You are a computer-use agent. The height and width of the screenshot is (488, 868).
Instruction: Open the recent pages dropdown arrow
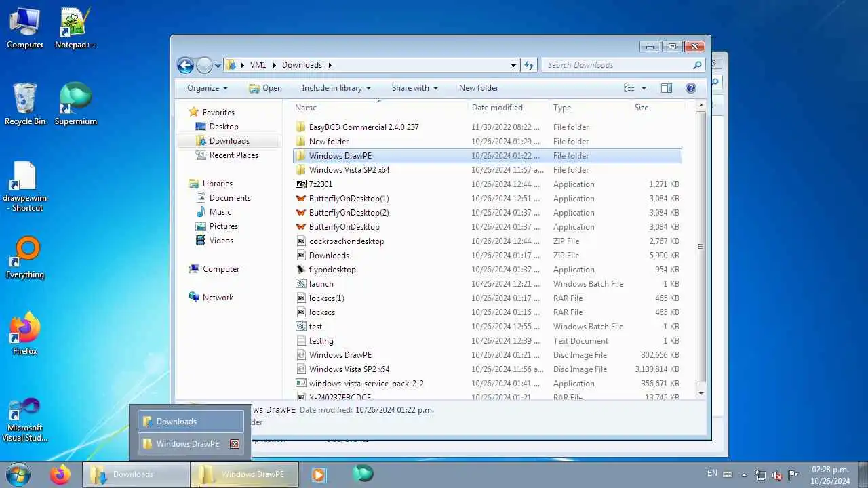pyautogui.click(x=218, y=66)
